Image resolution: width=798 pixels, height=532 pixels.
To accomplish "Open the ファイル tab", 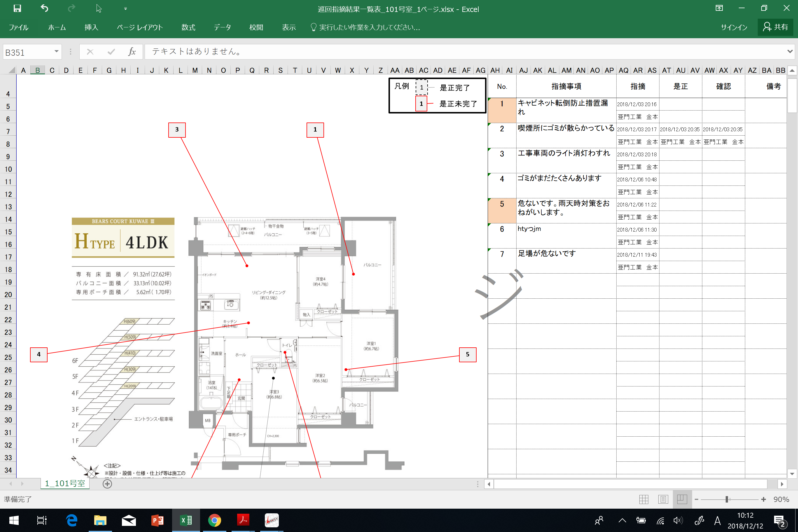I will [x=18, y=27].
